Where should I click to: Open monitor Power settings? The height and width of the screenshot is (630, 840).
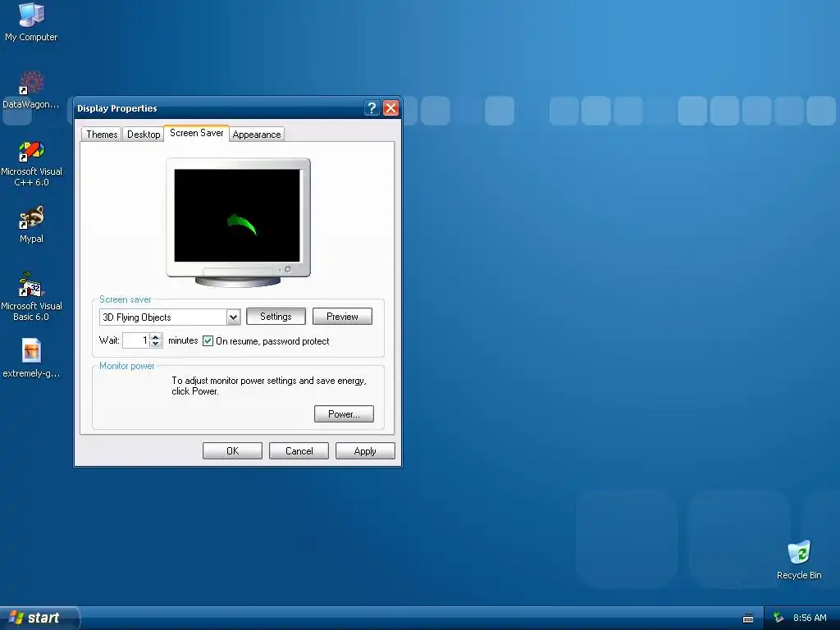[x=344, y=414]
